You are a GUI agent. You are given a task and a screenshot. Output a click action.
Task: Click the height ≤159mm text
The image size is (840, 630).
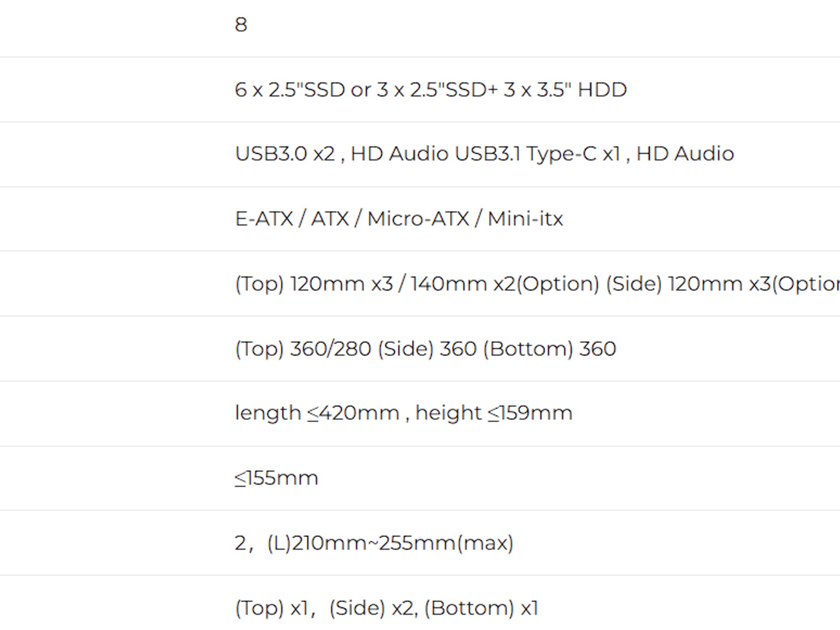tap(494, 413)
